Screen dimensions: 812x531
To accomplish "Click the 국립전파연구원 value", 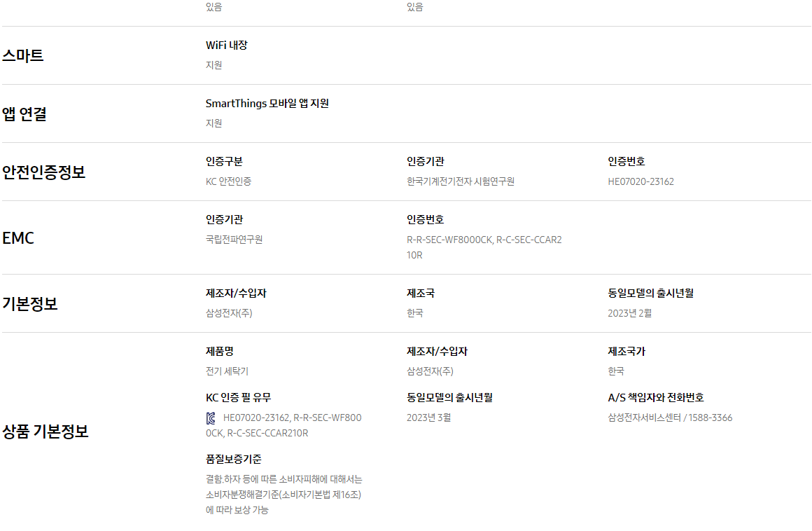I will 234,240.
